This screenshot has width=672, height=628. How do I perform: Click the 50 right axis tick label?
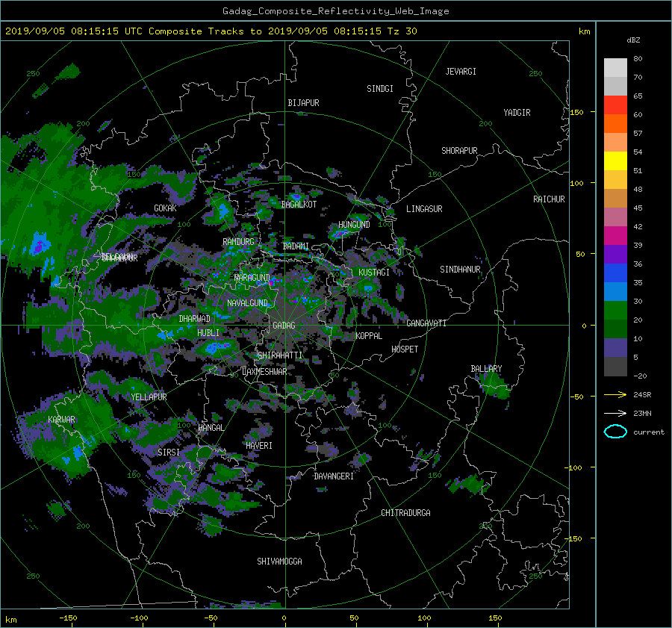coord(580,254)
